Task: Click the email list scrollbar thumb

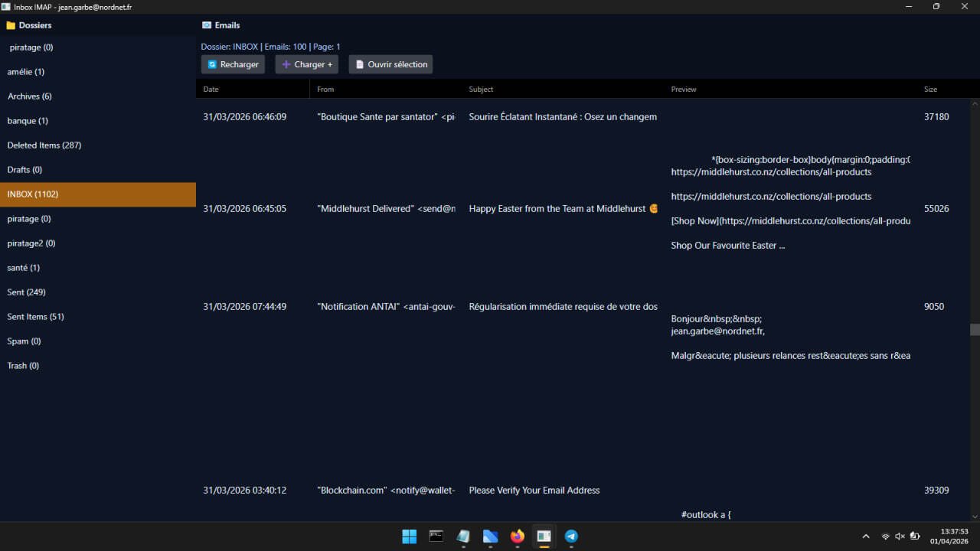Action: pyautogui.click(x=975, y=330)
